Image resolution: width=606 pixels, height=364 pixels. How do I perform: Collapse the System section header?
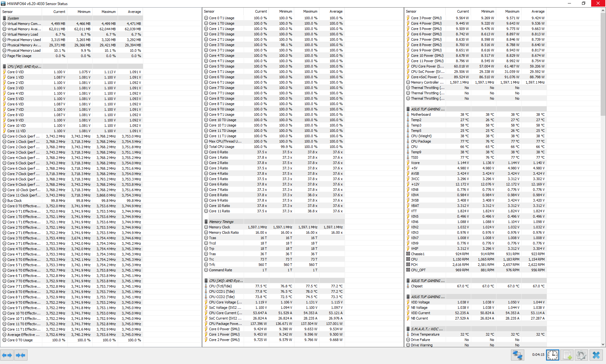(13, 18)
